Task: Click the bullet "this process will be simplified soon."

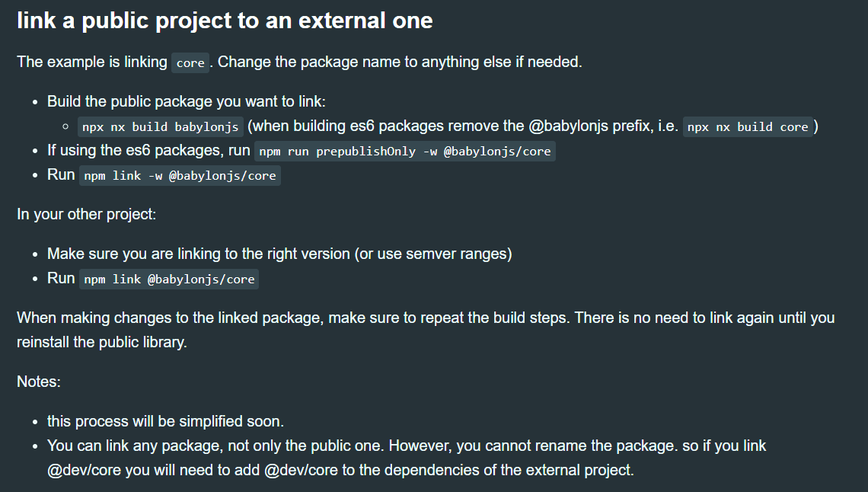Action: click(165, 422)
